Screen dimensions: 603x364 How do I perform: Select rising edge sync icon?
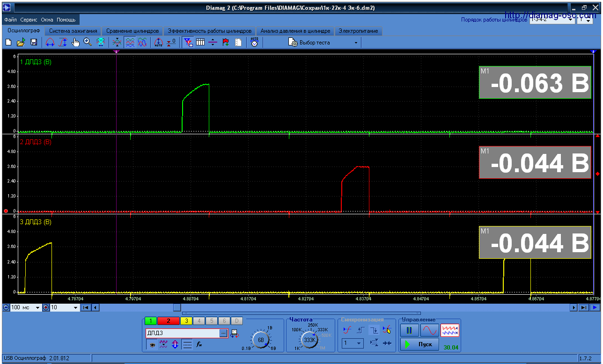[360, 330]
